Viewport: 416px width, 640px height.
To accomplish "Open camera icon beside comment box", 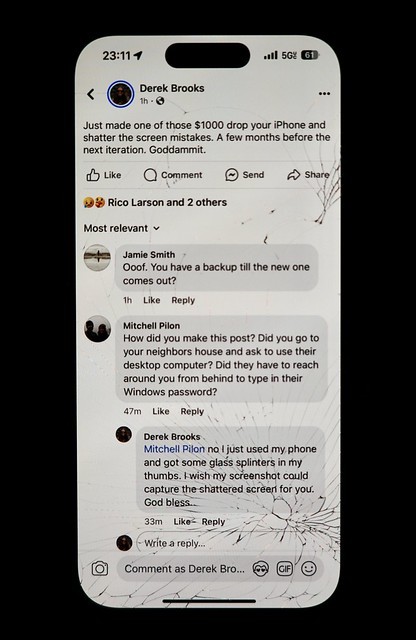I will click(100, 568).
